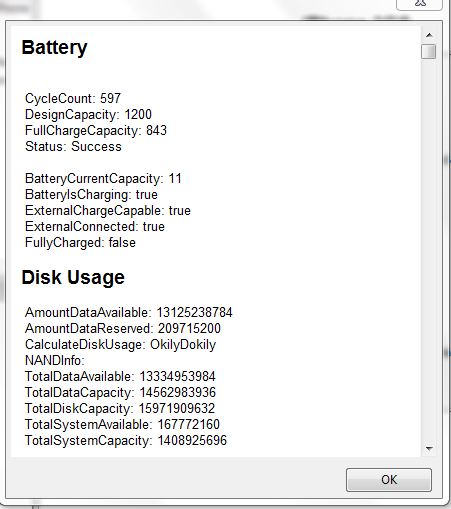
Task: Click the vertical scrollbar thumb
Action: click(429, 52)
